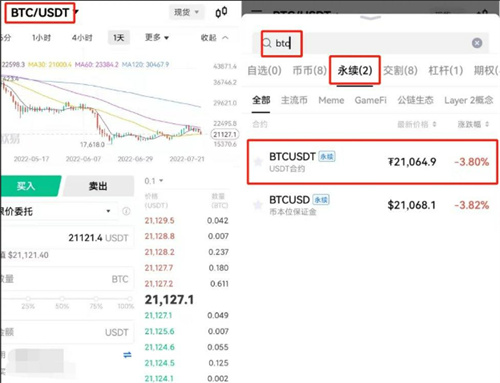Viewport: 500px width, 383px height.
Task: Focus the USDT total amount field
Action: (67, 332)
